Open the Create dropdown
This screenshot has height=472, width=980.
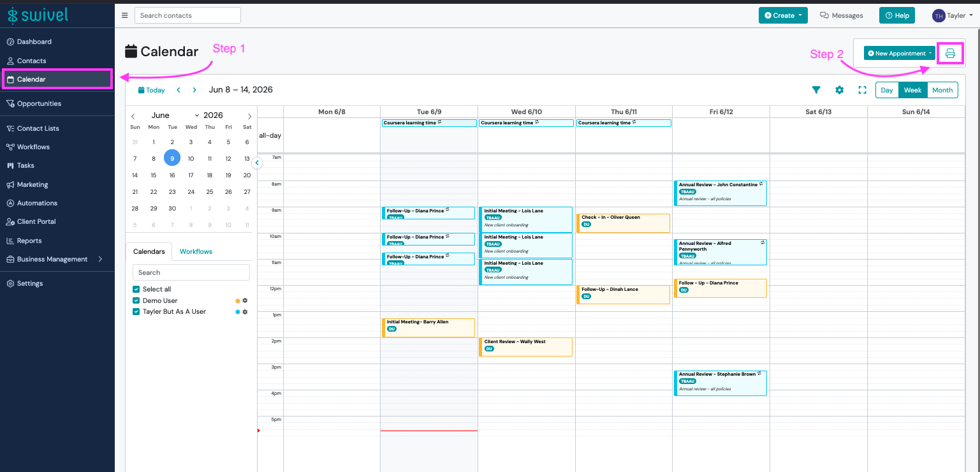pyautogui.click(x=784, y=15)
